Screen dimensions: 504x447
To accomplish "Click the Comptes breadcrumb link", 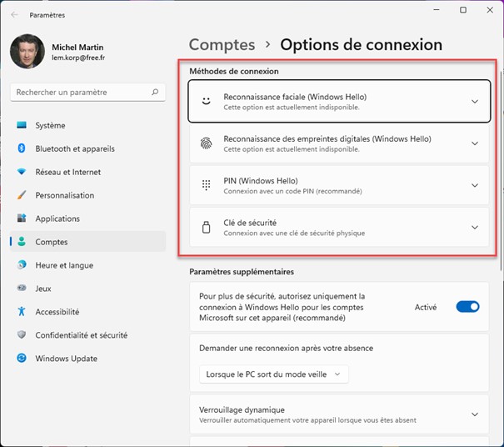I will [221, 44].
